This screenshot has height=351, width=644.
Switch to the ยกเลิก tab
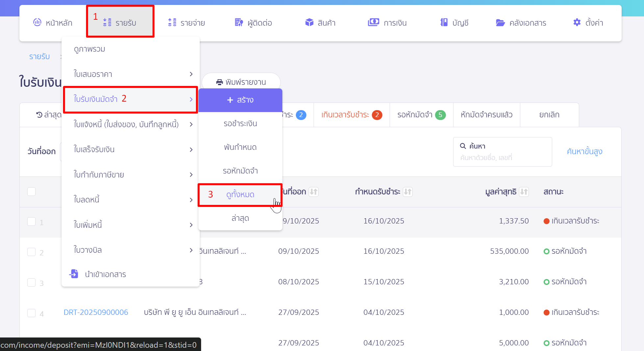[549, 115]
